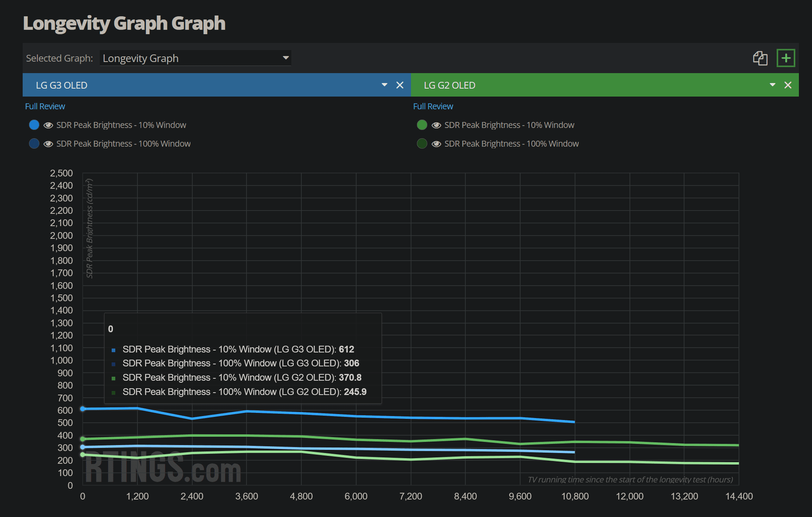The height and width of the screenshot is (517, 812).
Task: Open Full Review link for LG G3 OLED
Action: point(45,106)
